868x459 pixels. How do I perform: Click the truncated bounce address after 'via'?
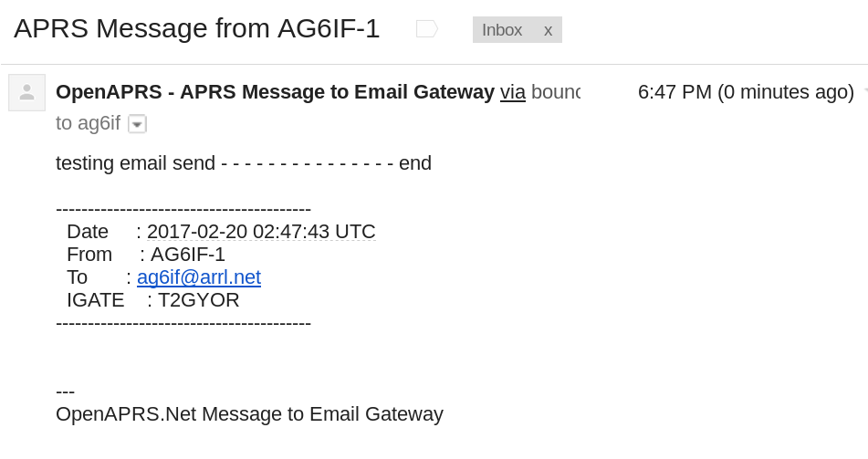click(555, 92)
